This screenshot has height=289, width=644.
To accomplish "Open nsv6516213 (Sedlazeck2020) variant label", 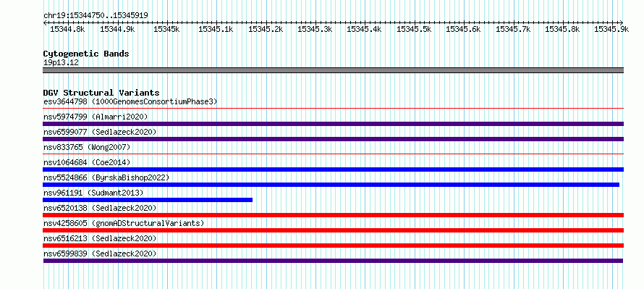I will [x=100, y=238].
